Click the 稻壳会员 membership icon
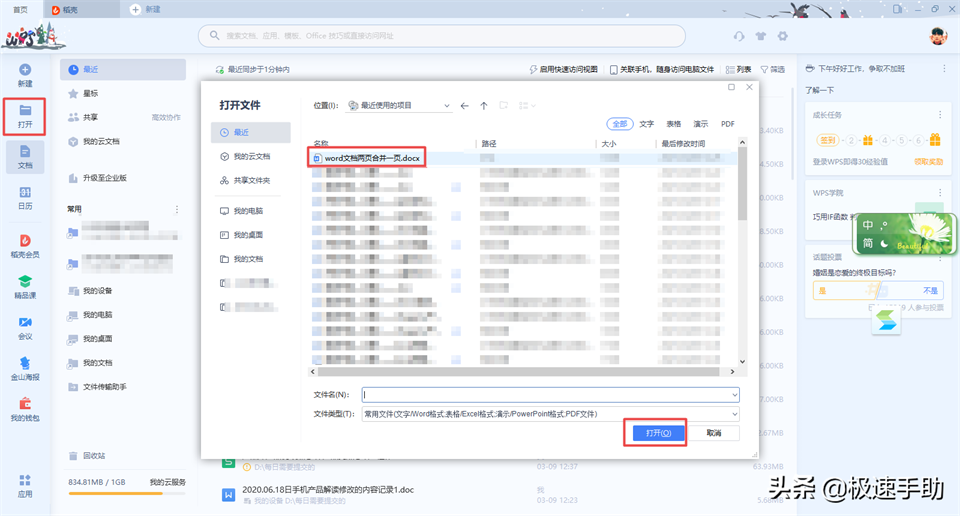 (x=25, y=245)
